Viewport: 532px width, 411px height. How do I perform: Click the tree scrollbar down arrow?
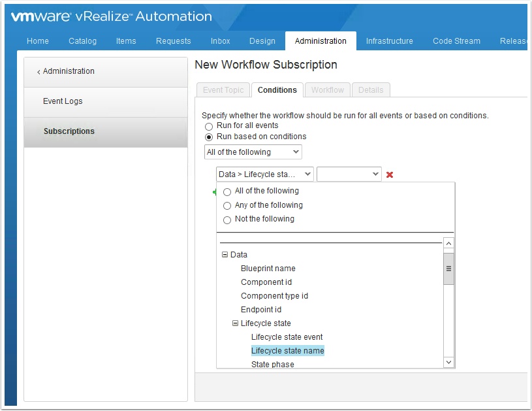point(448,362)
